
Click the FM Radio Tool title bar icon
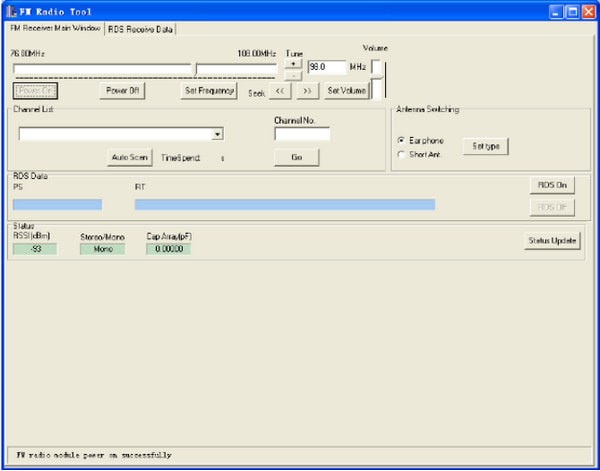pyautogui.click(x=11, y=10)
